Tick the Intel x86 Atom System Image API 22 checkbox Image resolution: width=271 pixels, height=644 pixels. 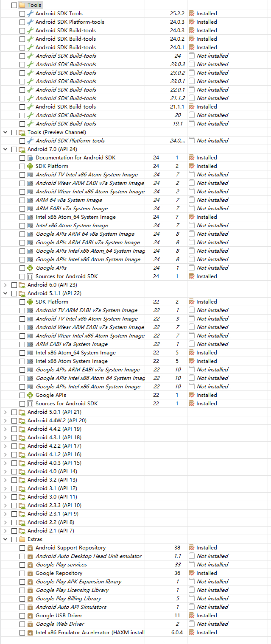coord(22,361)
